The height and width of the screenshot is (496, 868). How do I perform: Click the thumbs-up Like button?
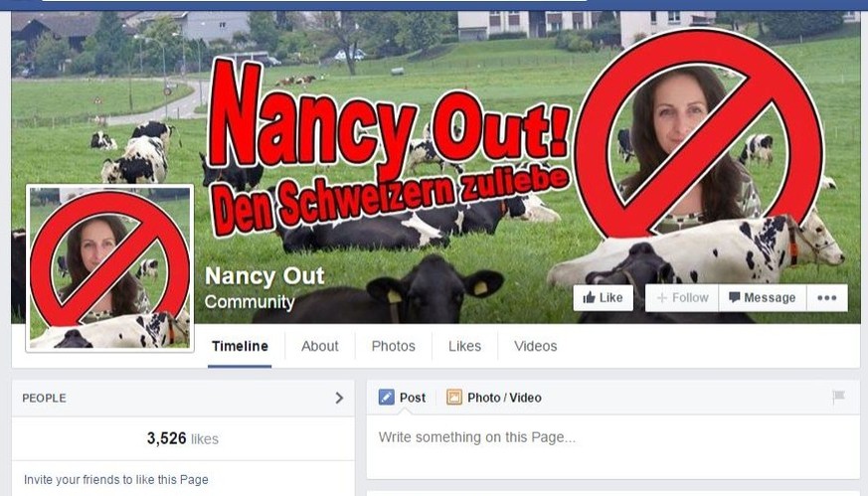603,298
